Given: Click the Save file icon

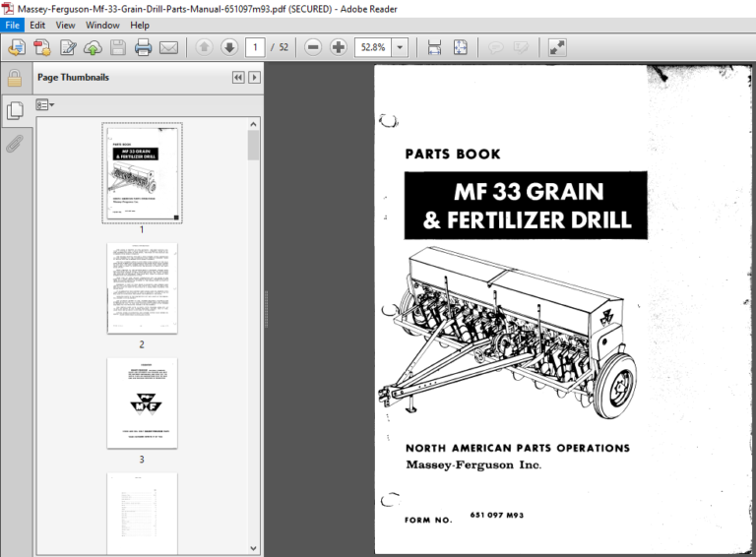Looking at the screenshot, I should [118, 47].
